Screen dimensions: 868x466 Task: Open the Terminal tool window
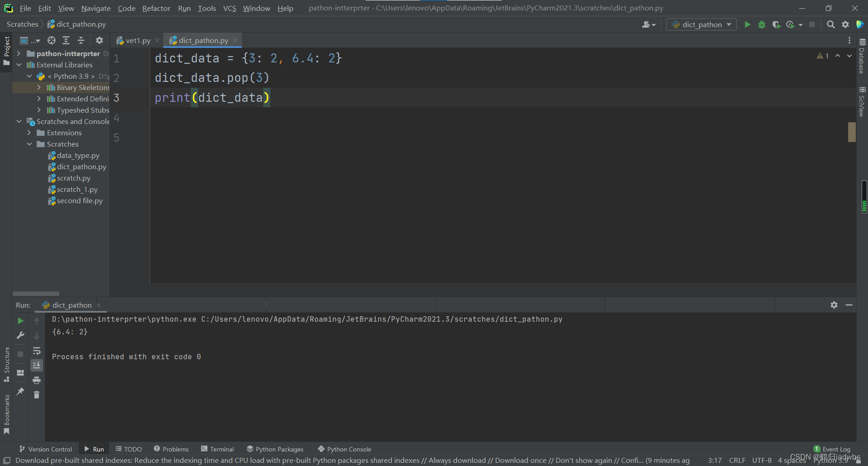click(x=217, y=449)
